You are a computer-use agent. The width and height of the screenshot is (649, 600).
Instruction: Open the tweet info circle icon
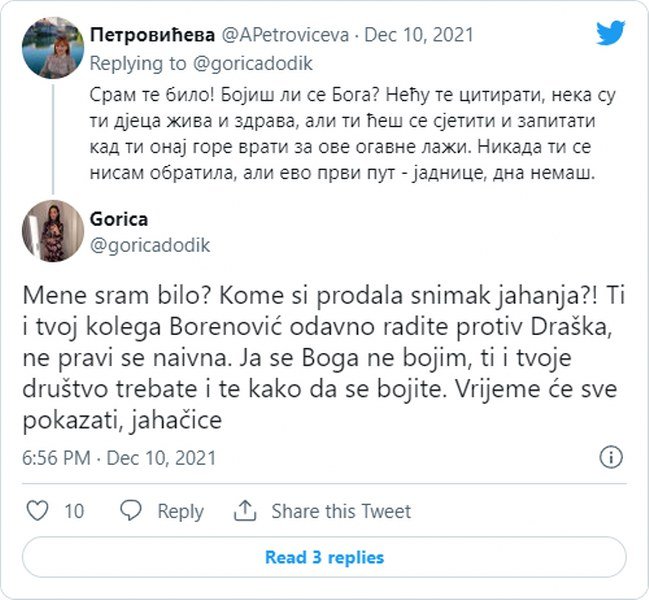pyautogui.click(x=611, y=458)
